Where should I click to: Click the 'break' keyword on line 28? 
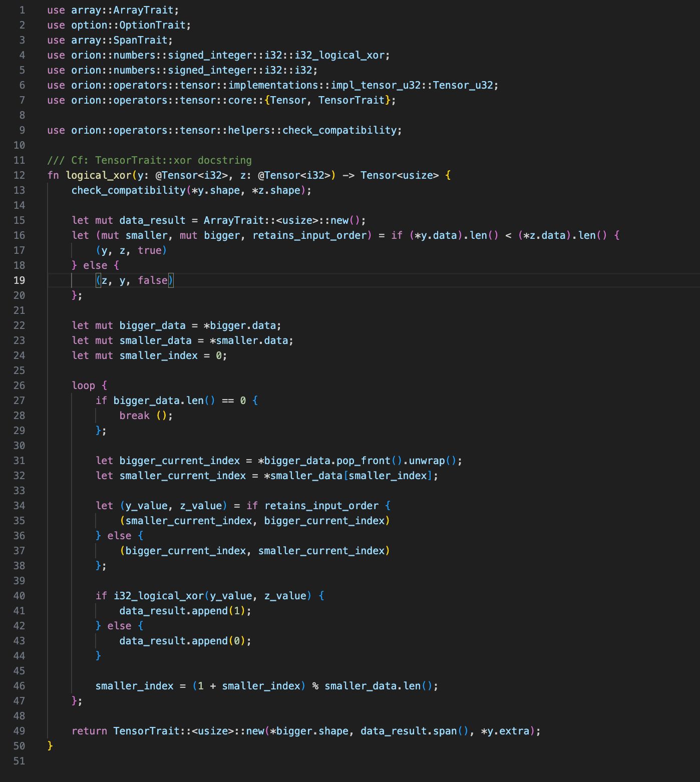point(135,416)
